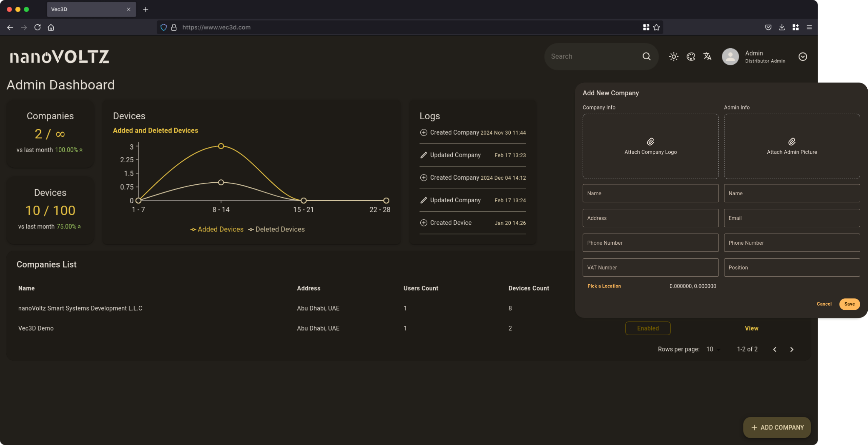The image size is (868, 445).
Task: View the Vec3D Demo company
Action: pyautogui.click(x=751, y=328)
